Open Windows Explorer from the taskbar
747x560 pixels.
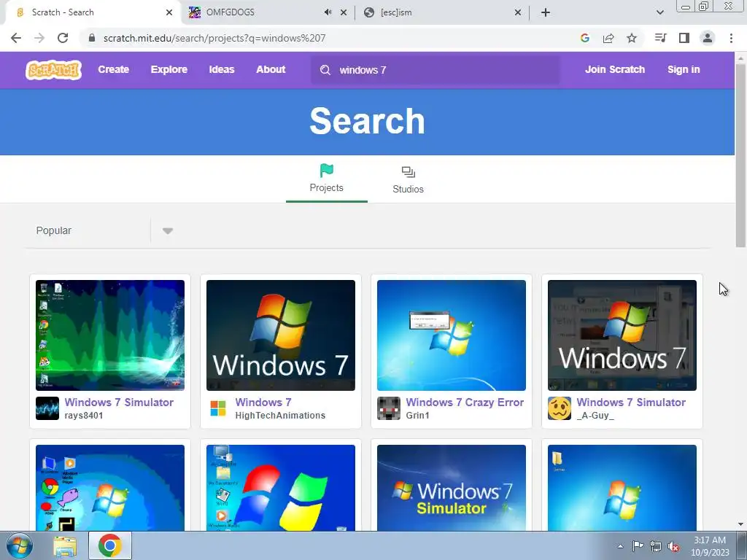tap(65, 546)
